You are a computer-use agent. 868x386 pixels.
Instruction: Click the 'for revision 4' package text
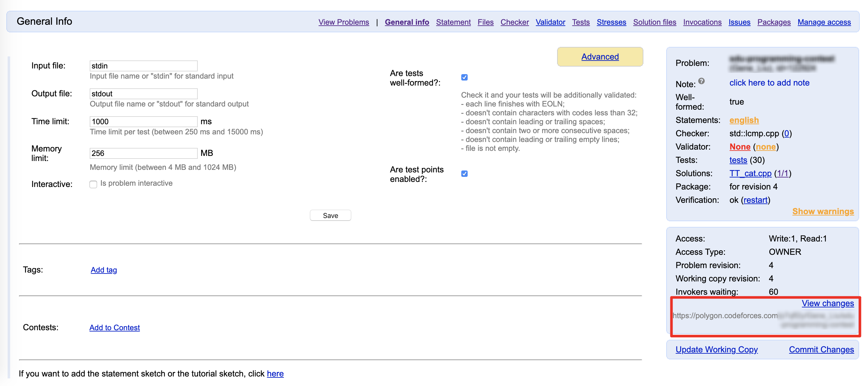pyautogui.click(x=753, y=186)
